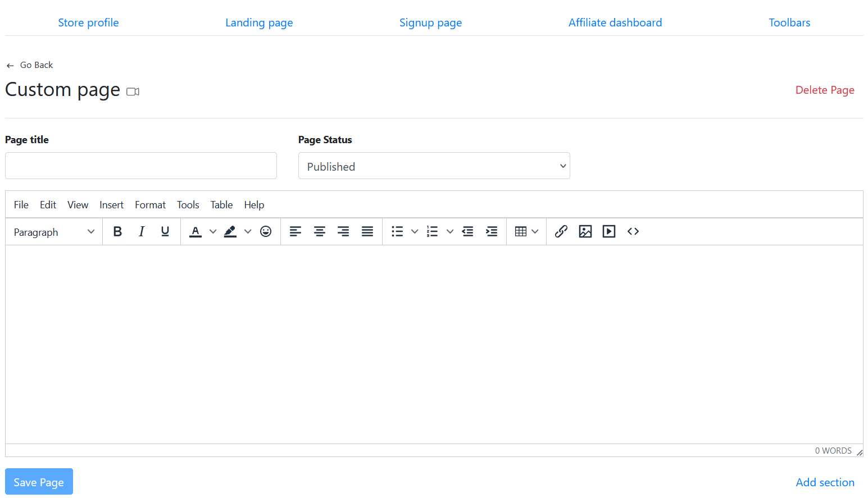This screenshot has width=868, height=498.
Task: Apply the text color
Action: click(x=196, y=231)
